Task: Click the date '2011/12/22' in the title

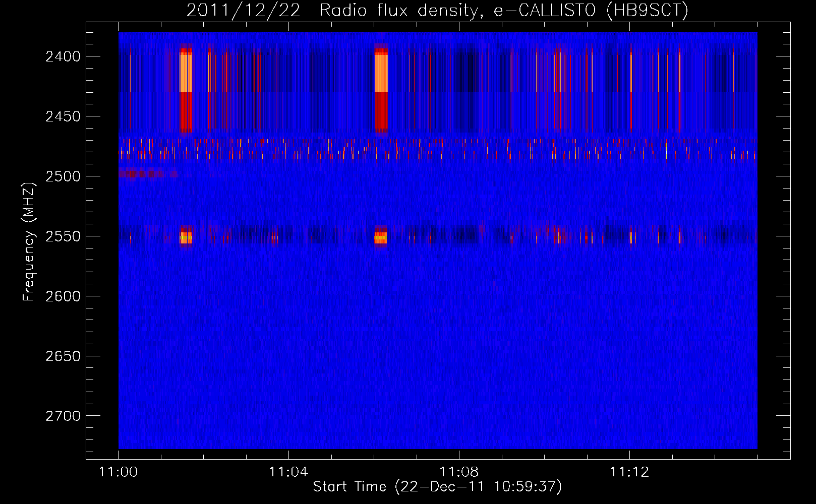Action: 243,10
